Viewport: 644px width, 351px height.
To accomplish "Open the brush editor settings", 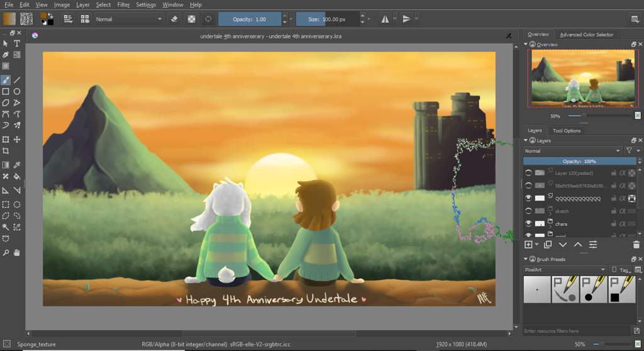I will coord(68,19).
